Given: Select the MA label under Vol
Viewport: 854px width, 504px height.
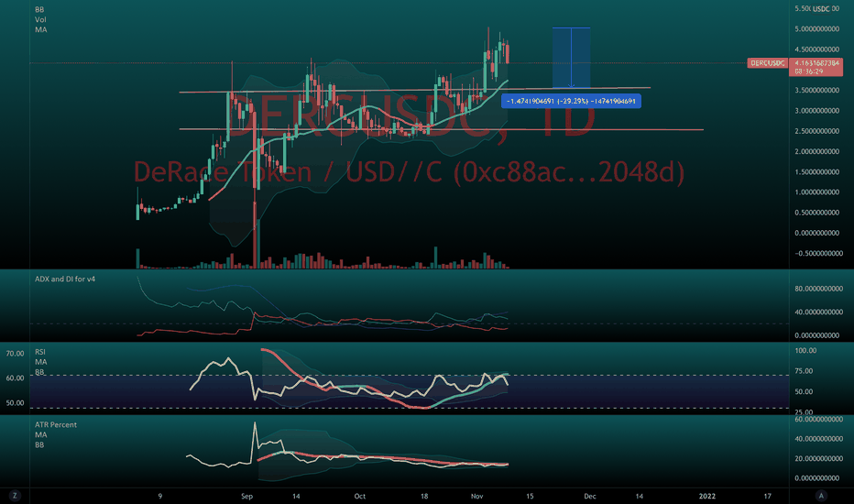Looking at the screenshot, I should click(41, 29).
